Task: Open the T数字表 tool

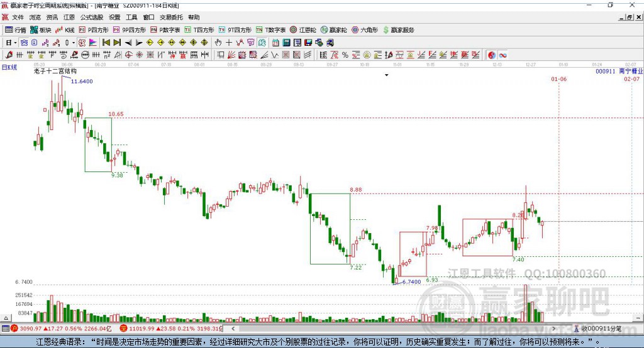Action: (270, 30)
